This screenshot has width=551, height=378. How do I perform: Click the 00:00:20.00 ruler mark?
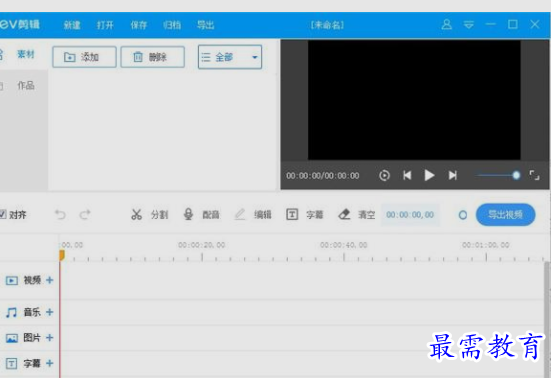[x=201, y=245]
